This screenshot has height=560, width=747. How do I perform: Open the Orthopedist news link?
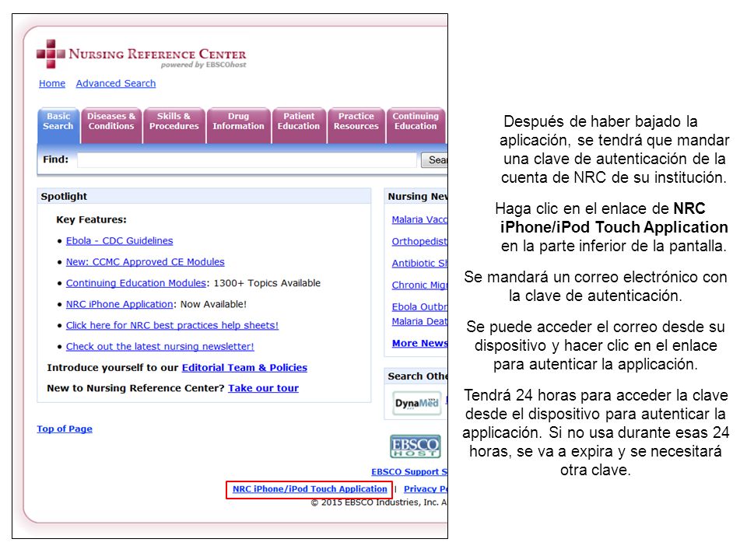419,241
